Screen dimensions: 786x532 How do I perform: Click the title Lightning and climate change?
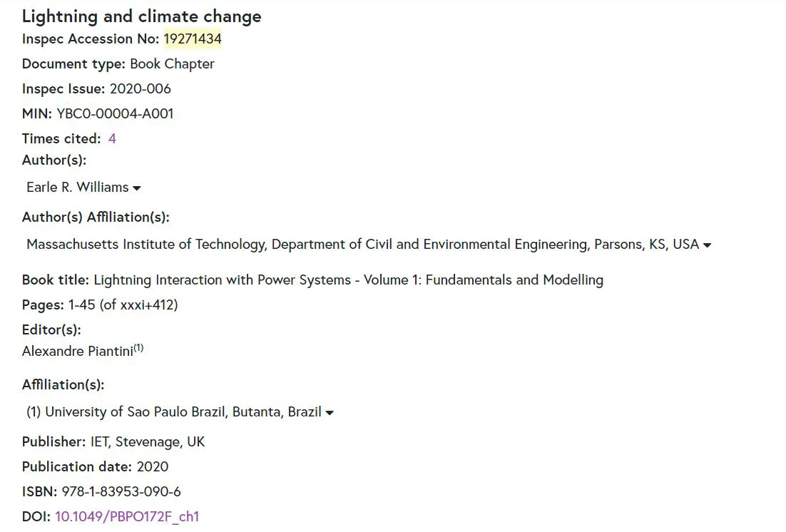pyautogui.click(x=141, y=16)
